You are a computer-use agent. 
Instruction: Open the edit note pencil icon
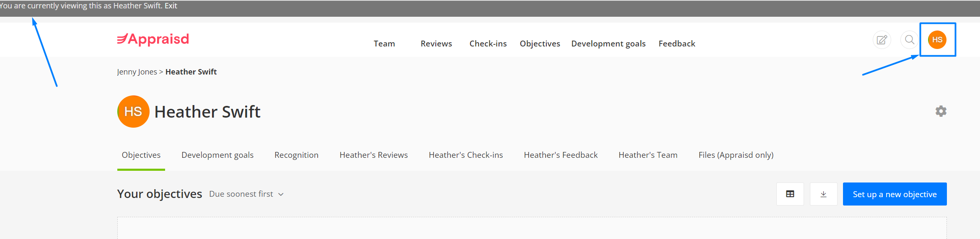[x=882, y=40]
